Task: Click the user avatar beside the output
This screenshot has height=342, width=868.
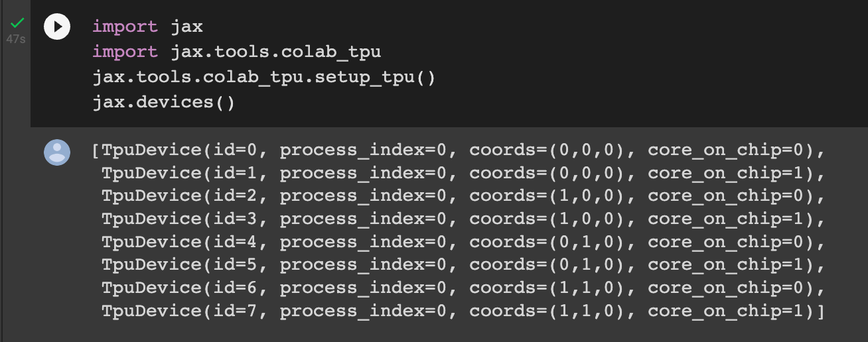Action: click(57, 152)
